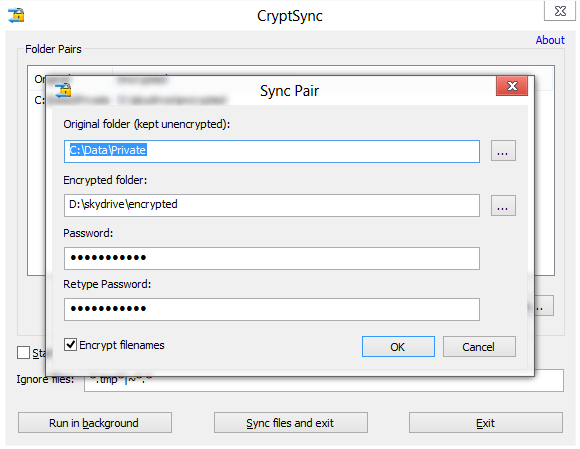Click the Exit button

click(x=486, y=423)
